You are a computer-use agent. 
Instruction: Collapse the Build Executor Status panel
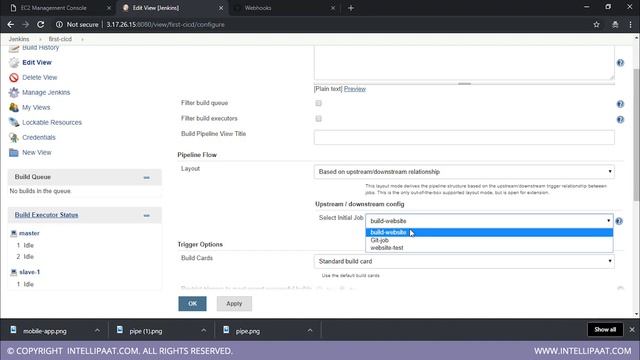pyautogui.click(x=147, y=216)
